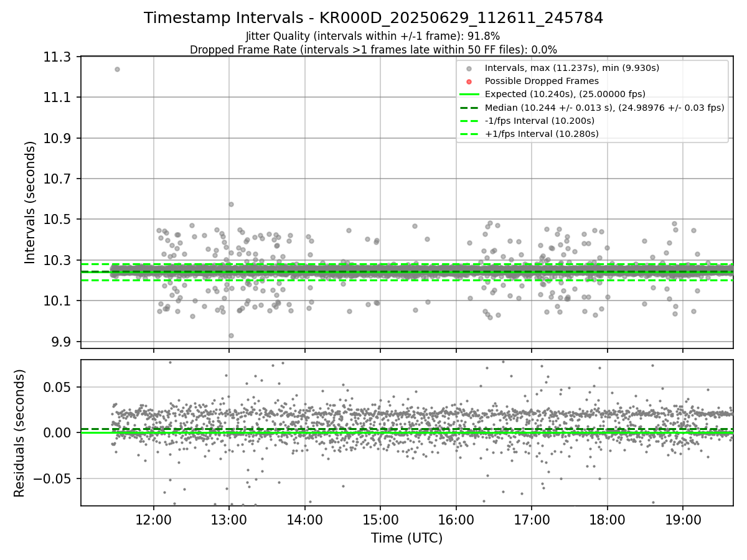Click the 16:00 x-axis tick label
The image size is (747, 560).
point(456,519)
